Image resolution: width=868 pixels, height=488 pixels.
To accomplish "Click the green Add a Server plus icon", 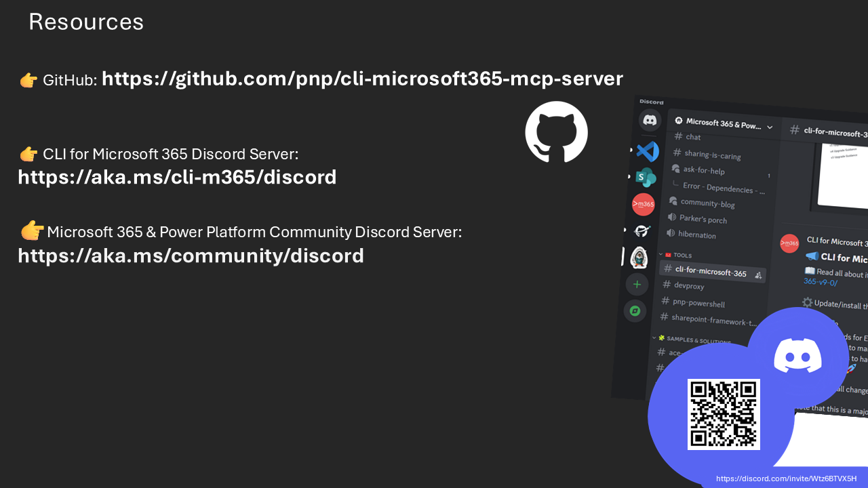I will [x=637, y=285].
